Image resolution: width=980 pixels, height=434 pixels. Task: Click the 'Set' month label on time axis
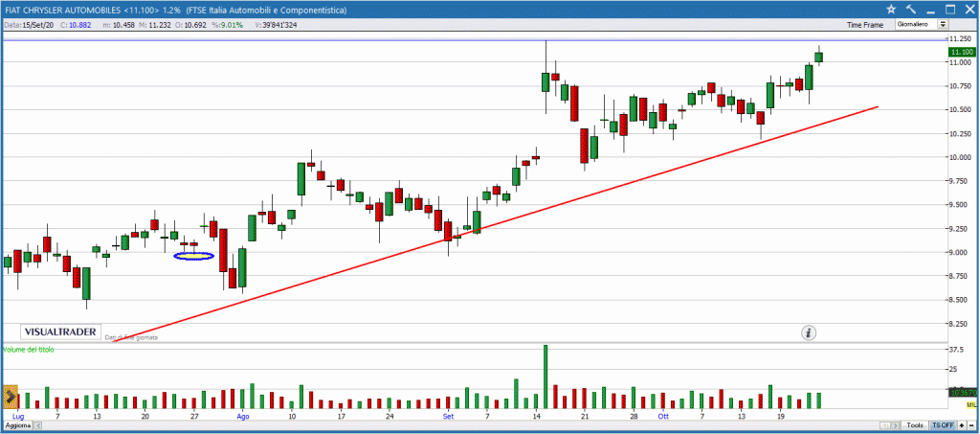(448, 415)
